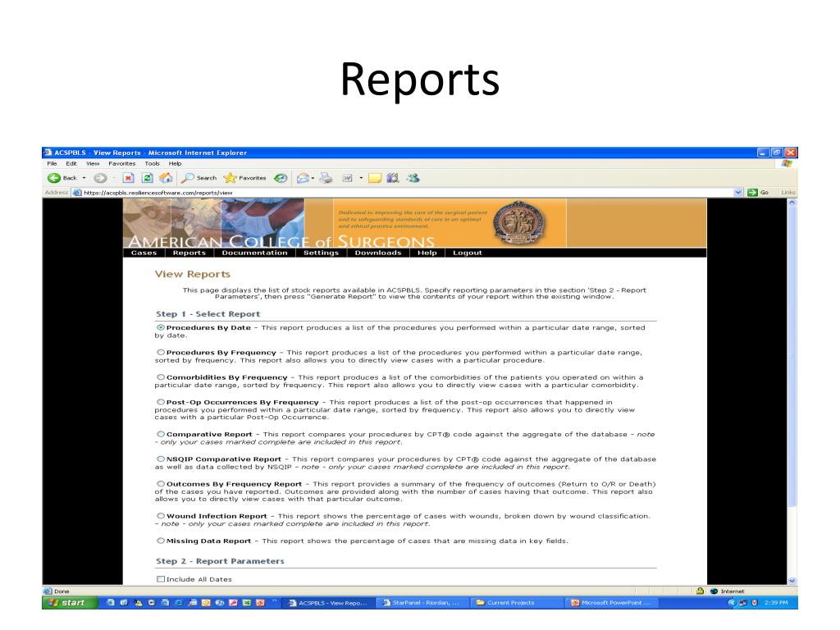Open the Favorites menu
The height and width of the screenshot is (630, 840).
(x=121, y=163)
